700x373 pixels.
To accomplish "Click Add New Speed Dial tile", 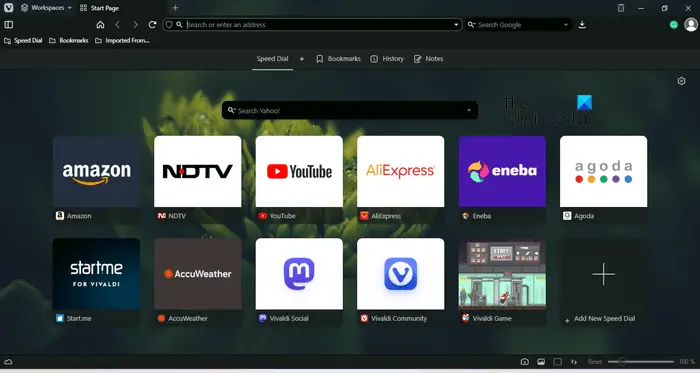I will [x=604, y=281].
